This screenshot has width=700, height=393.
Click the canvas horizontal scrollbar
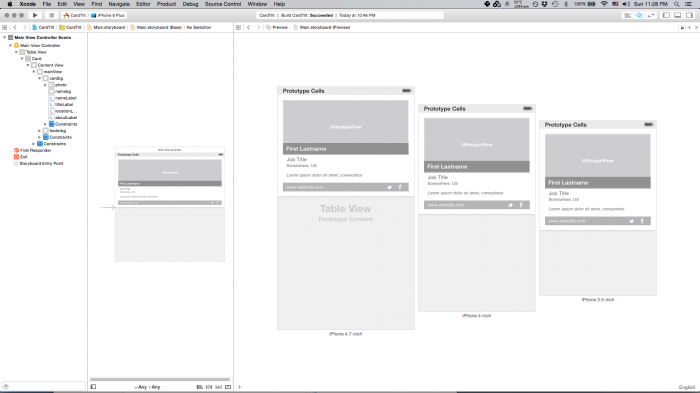point(160,379)
